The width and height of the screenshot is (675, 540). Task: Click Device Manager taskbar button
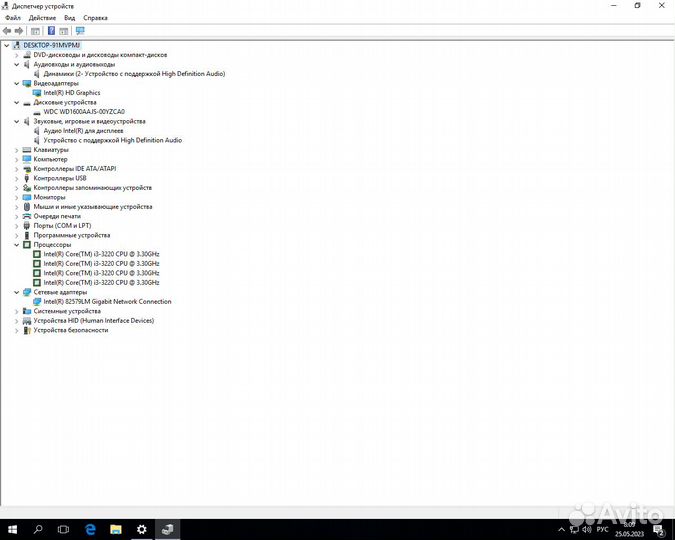[167, 529]
